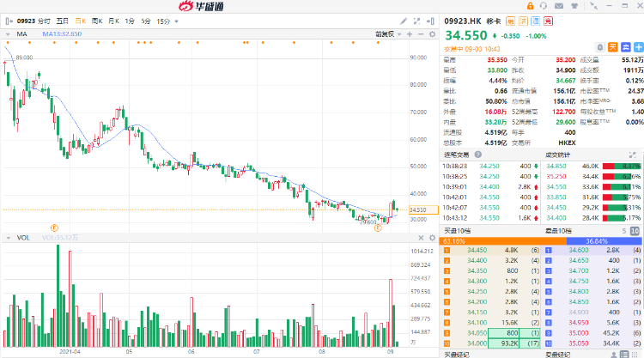
Task: Click trade stat bar for 34.850
Action: coord(622,167)
